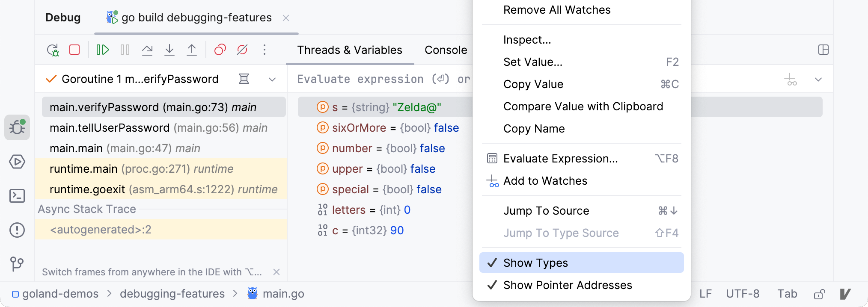Click the Step Out icon
The height and width of the screenshot is (307, 868).
click(192, 50)
